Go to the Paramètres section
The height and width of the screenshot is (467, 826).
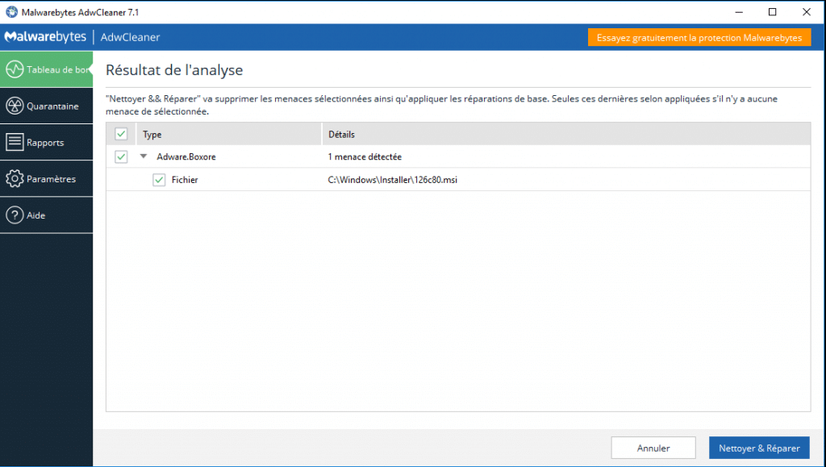[50, 179]
